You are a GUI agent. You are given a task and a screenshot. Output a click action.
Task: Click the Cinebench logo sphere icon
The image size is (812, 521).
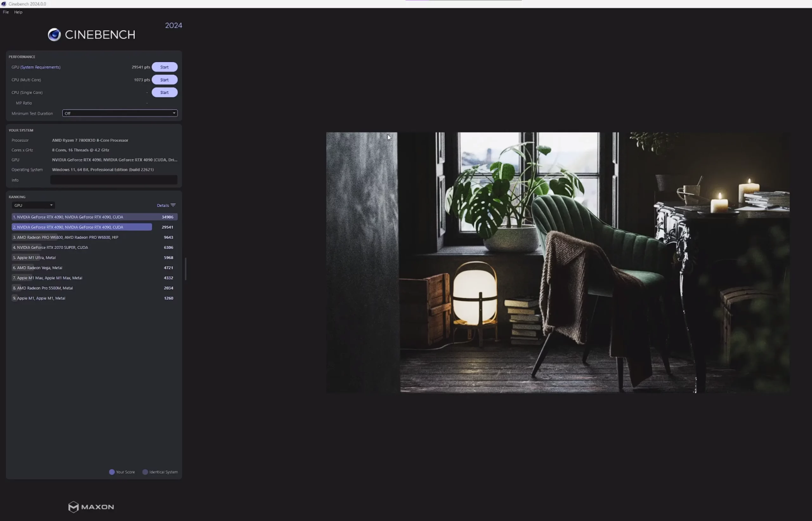54,35
